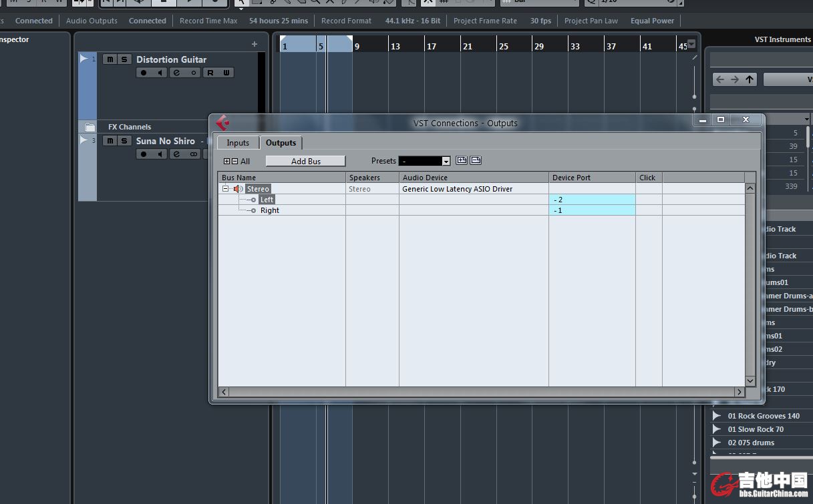Select the Outputs tab

pyautogui.click(x=281, y=143)
